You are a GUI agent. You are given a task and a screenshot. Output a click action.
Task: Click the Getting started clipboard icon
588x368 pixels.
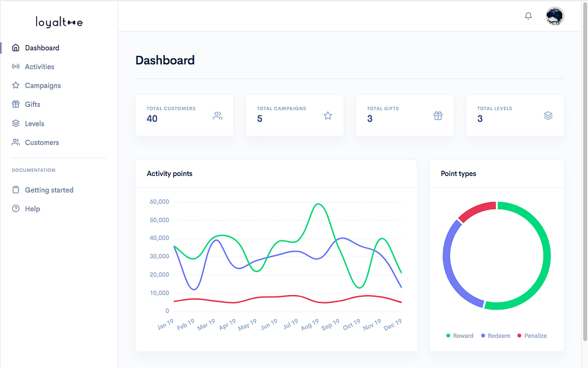tap(16, 190)
